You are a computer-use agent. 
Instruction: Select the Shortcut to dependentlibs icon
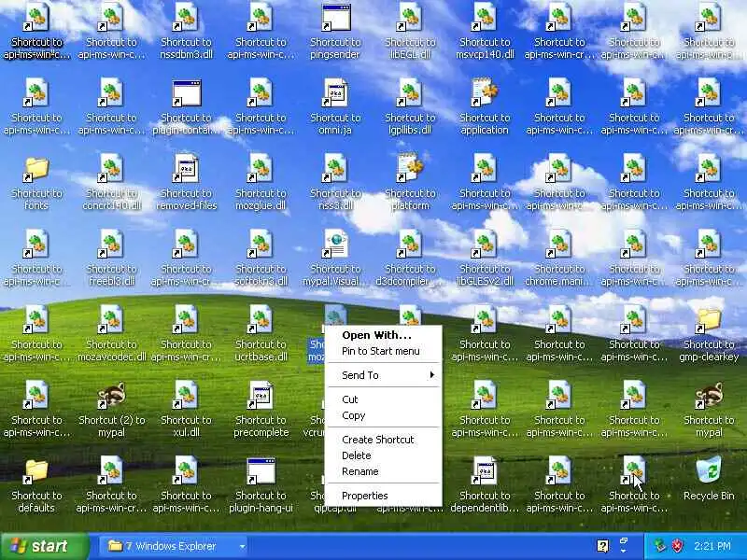pyautogui.click(x=485, y=485)
